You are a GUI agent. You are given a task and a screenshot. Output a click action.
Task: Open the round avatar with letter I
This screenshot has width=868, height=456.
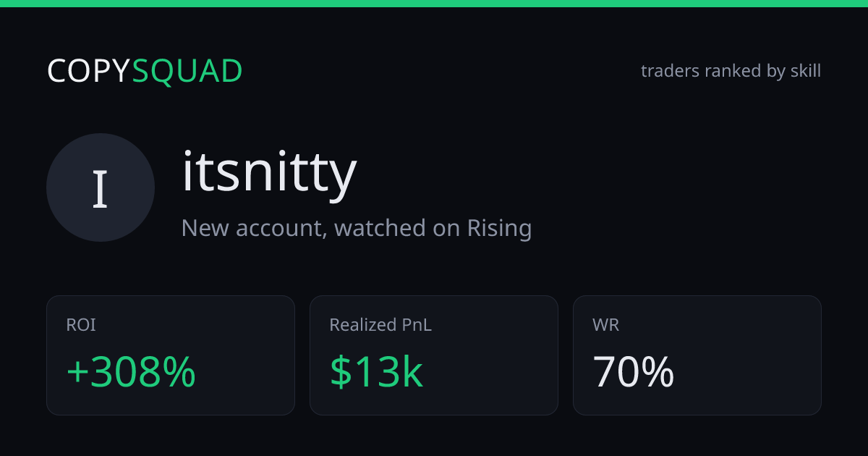coord(101,187)
